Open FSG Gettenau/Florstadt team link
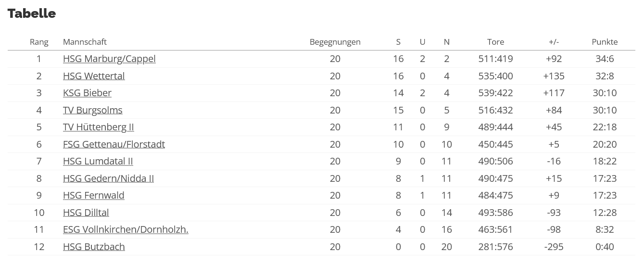The height and width of the screenshot is (265, 644). click(114, 144)
